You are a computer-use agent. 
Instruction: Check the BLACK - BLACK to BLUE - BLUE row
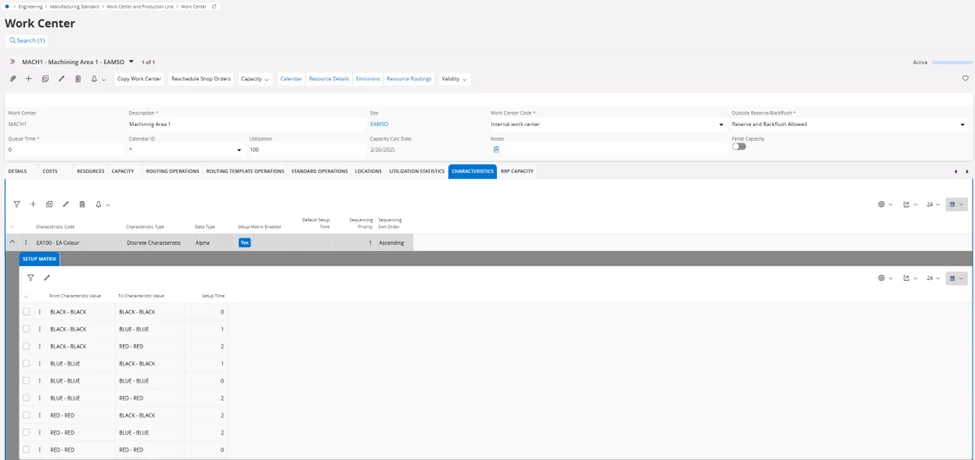click(26, 329)
